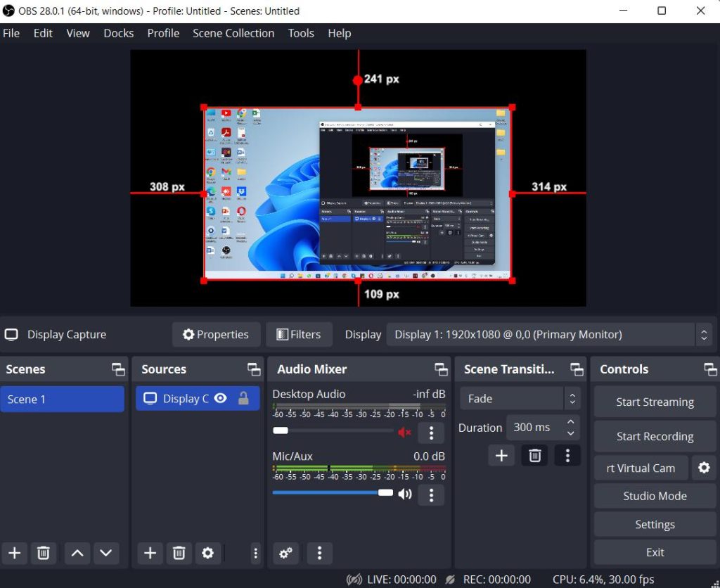
Task: Click the Display Capture monitor icon label
Action: pyautogui.click(x=11, y=334)
